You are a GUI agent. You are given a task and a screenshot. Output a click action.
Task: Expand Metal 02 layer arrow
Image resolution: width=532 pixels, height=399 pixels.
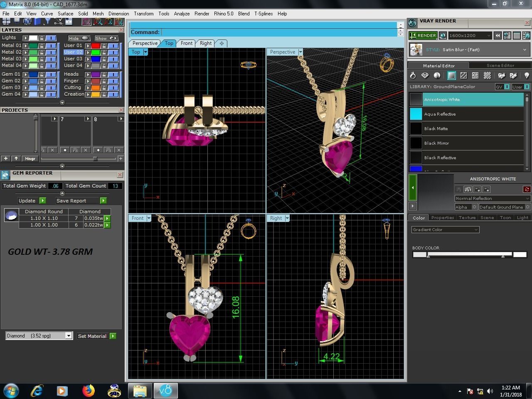coord(26,52)
